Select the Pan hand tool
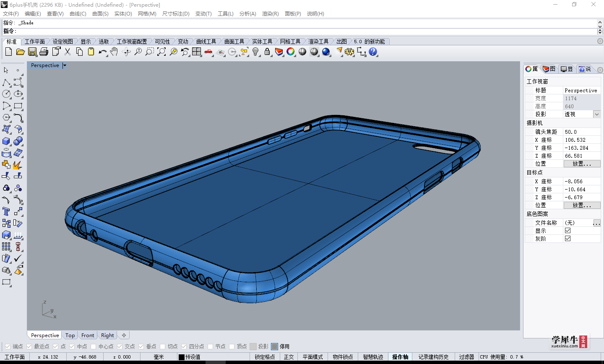Image resolution: width=604 pixels, height=364 pixels. point(114,52)
